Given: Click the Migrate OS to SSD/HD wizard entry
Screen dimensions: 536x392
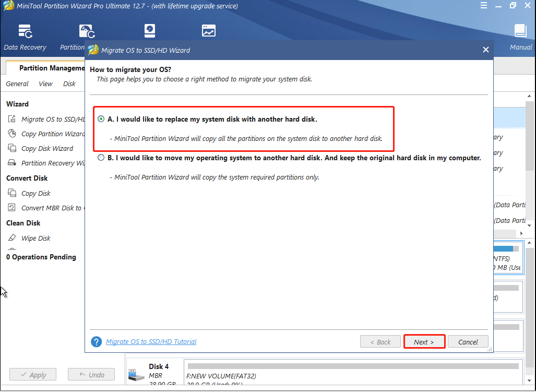Looking at the screenshot, I should pos(53,119).
